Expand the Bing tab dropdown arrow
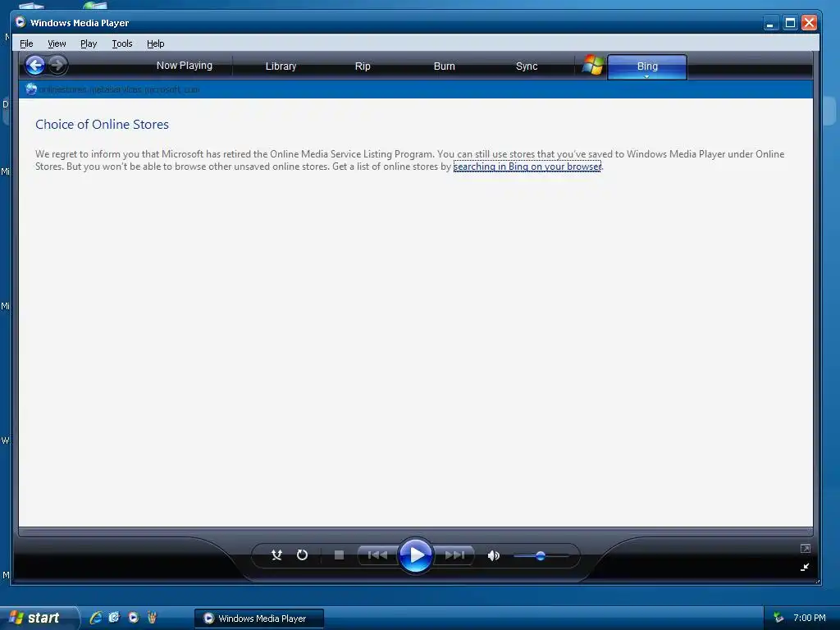 [x=646, y=76]
